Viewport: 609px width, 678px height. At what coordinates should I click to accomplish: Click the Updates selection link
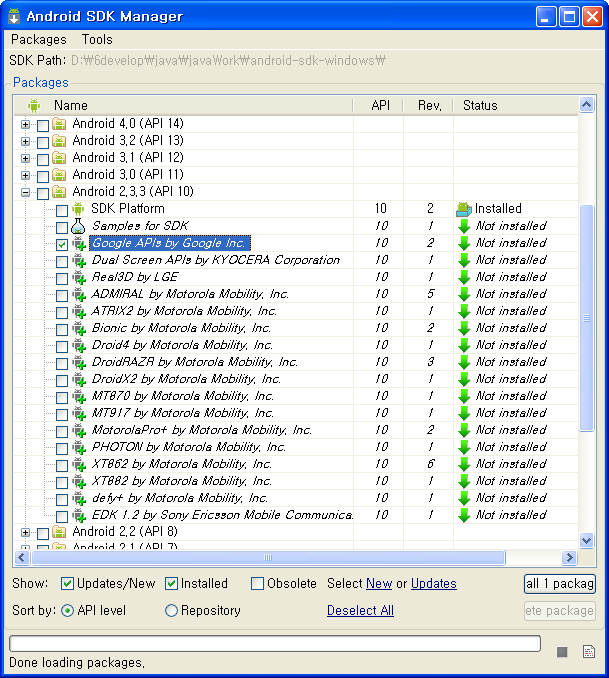point(434,584)
